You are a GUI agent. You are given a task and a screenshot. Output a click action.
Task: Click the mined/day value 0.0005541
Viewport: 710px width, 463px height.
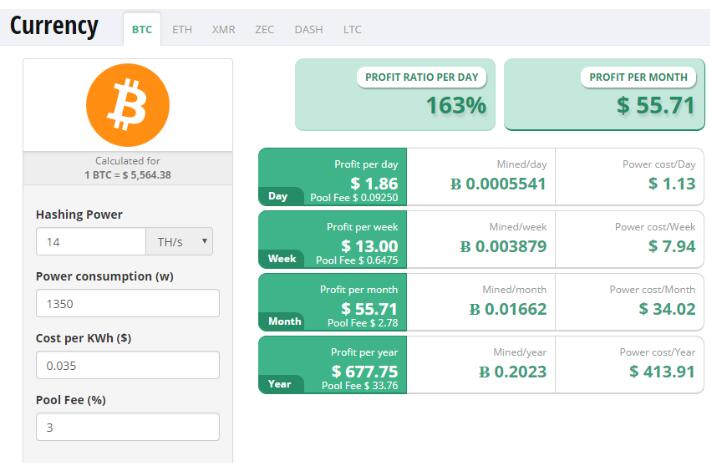pos(505,184)
